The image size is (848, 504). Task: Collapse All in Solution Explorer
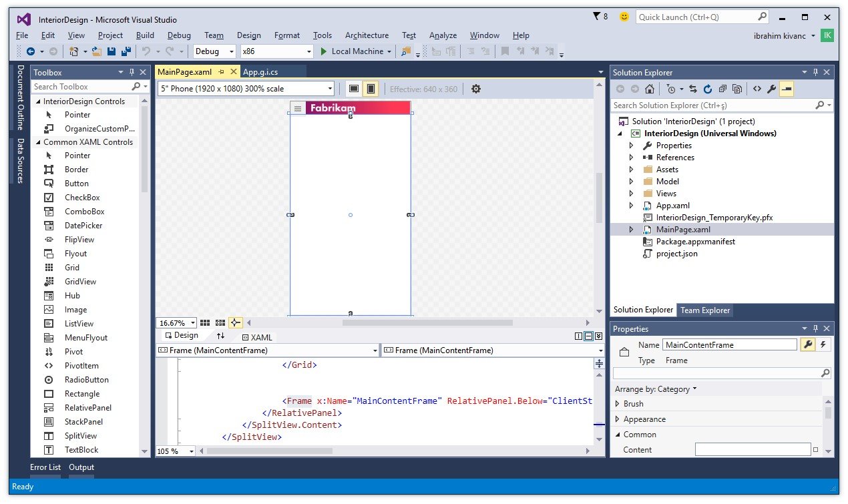coord(722,89)
